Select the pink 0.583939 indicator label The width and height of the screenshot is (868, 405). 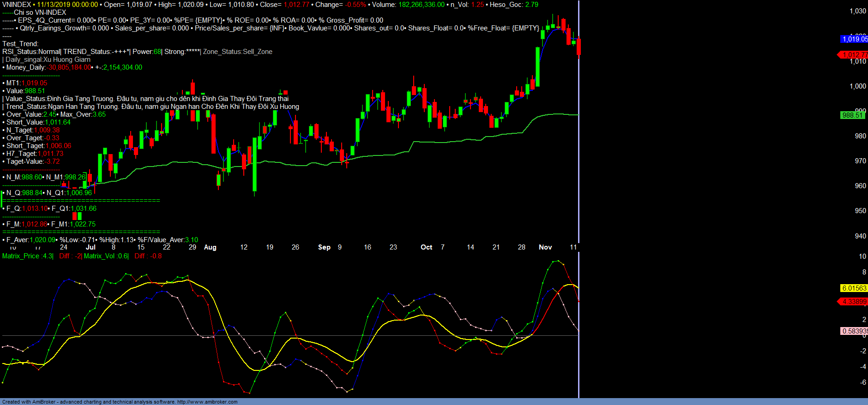click(x=854, y=331)
